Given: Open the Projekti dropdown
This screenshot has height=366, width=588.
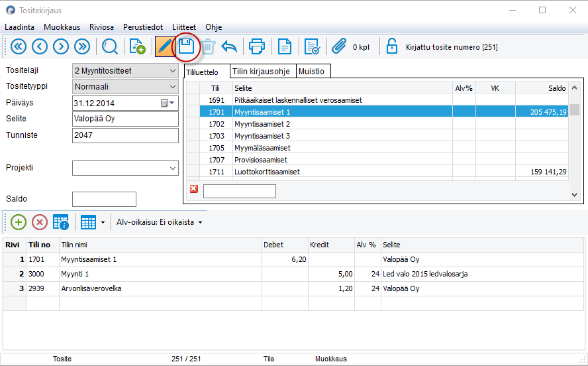Looking at the screenshot, I should (173, 168).
